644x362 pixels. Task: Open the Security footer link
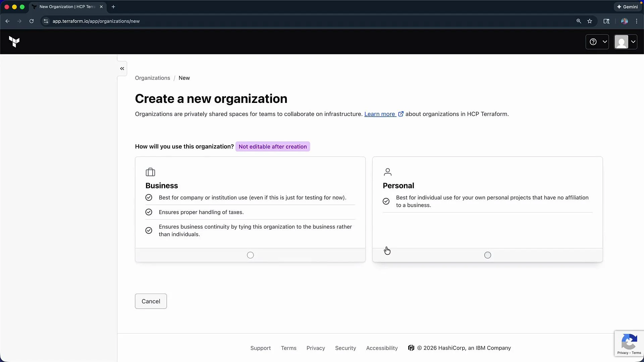point(345,348)
